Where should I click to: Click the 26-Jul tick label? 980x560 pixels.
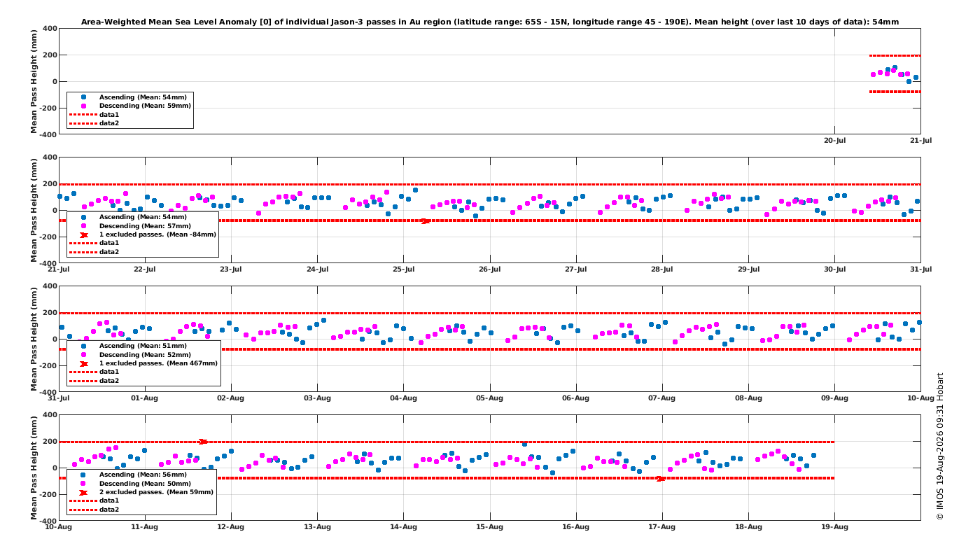(490, 269)
